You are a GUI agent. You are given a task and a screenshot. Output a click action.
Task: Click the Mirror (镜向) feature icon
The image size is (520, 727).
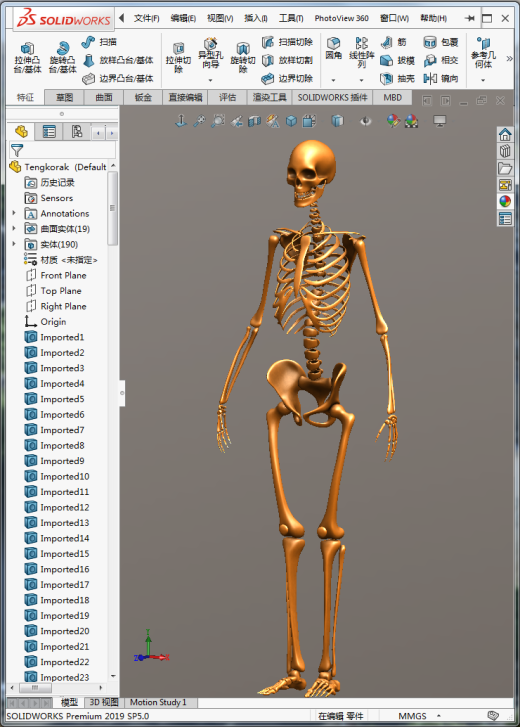pos(430,78)
